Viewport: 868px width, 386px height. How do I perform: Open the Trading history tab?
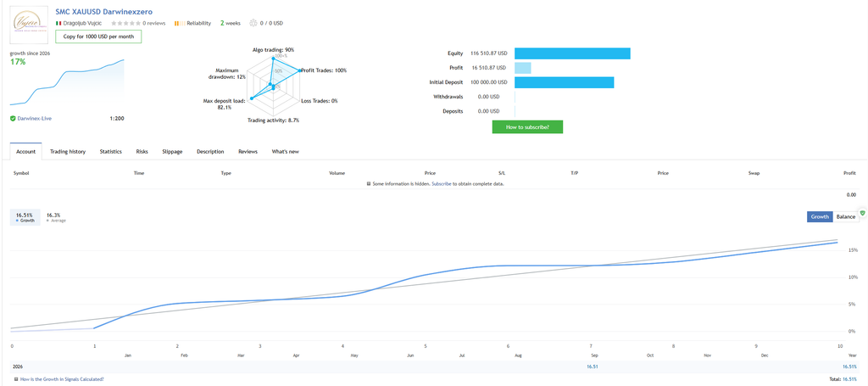[x=68, y=151]
